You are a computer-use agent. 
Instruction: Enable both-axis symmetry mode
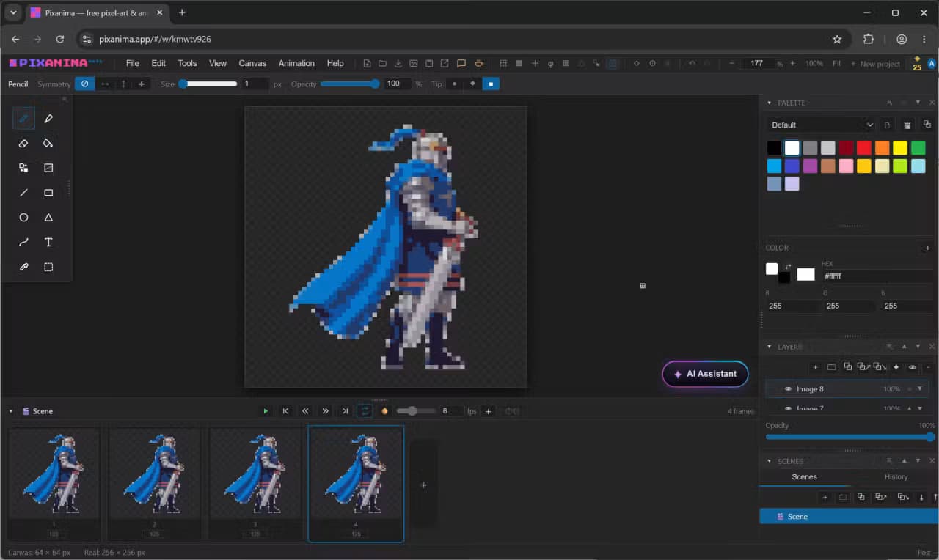(x=142, y=84)
